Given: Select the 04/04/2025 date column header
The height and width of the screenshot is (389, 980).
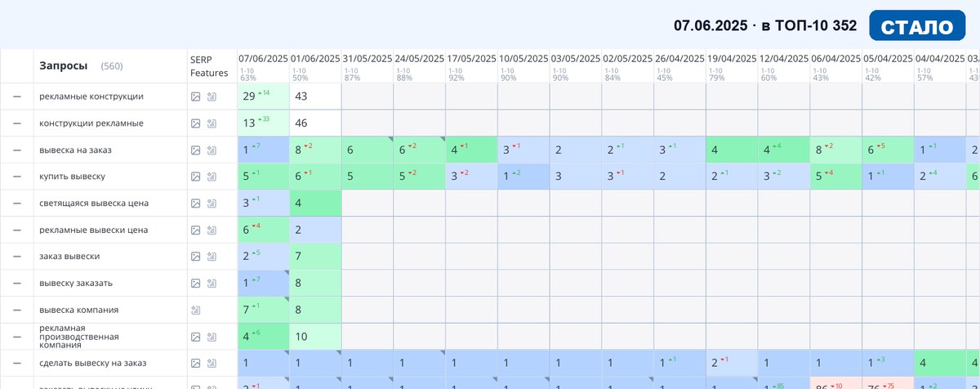Looking at the screenshot, I should point(941,59).
